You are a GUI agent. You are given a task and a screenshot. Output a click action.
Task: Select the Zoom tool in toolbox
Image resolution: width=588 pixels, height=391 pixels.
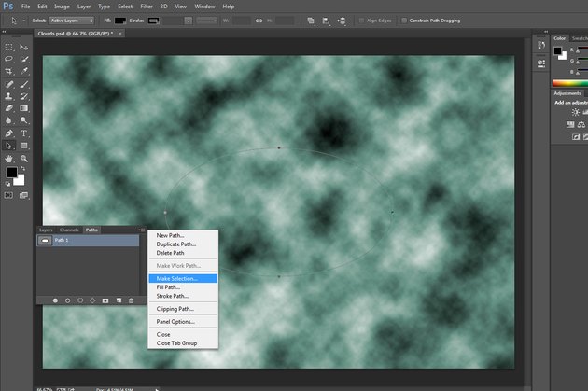(23, 159)
